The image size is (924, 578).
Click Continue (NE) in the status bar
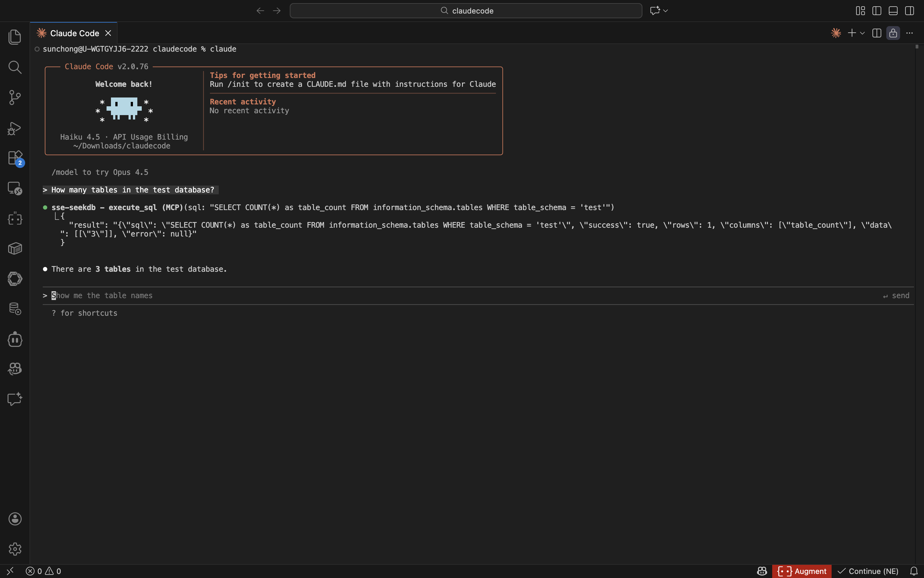coord(868,571)
